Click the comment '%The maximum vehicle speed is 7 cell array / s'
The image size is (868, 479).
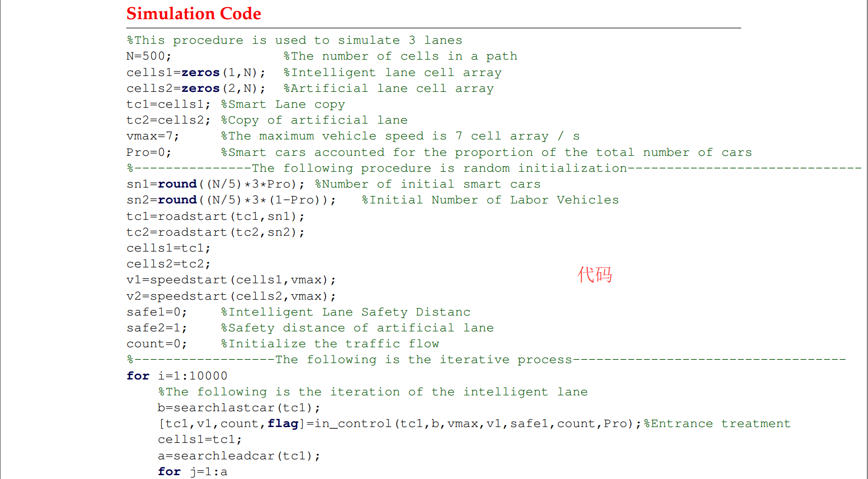[x=400, y=136]
